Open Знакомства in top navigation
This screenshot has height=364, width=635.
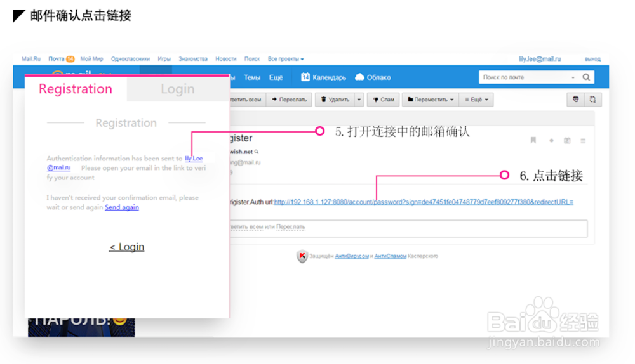tap(193, 59)
